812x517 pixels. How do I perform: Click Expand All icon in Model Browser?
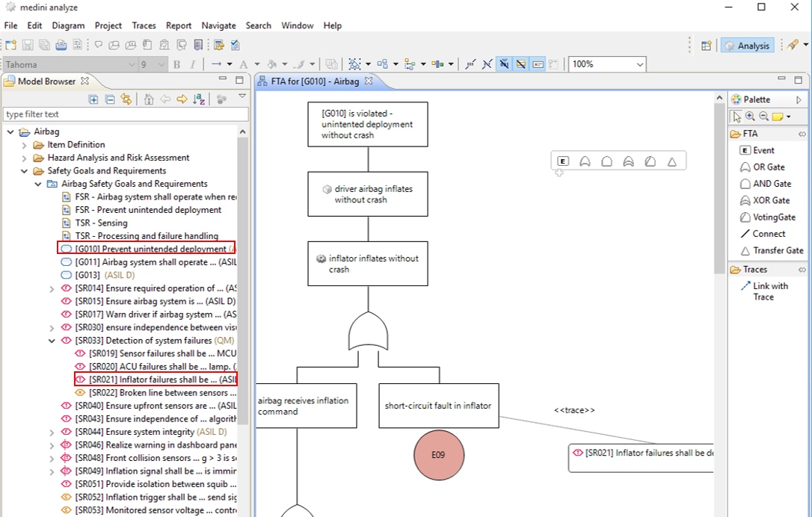(93, 99)
